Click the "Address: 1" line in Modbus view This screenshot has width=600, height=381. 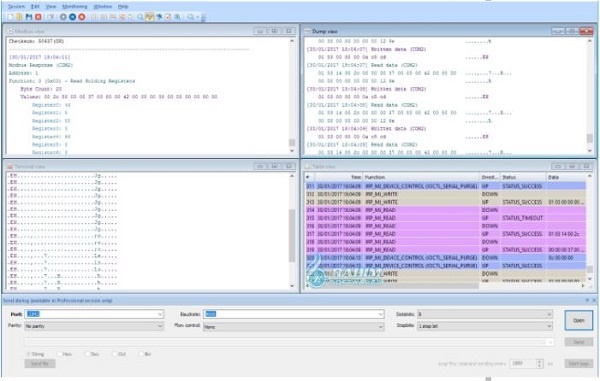(23, 73)
